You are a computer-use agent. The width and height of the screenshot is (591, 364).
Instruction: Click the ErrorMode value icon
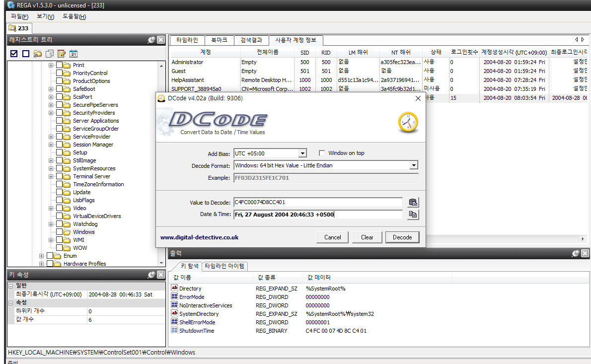coord(174,296)
